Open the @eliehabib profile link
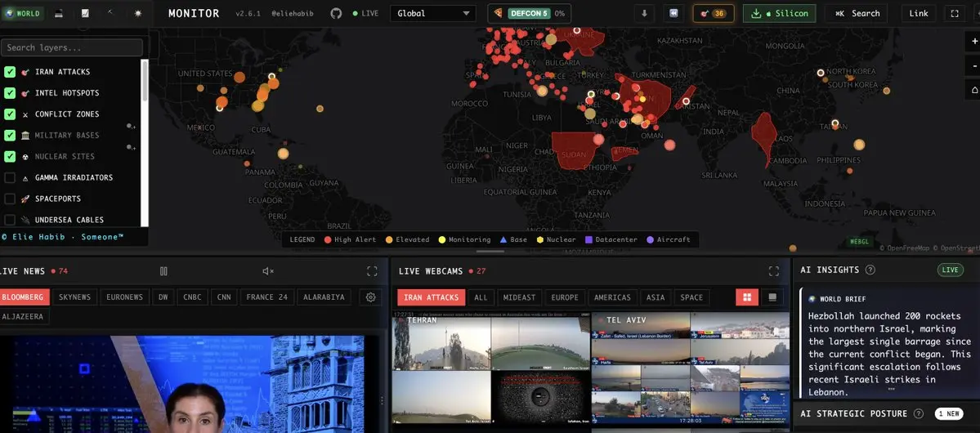 click(x=292, y=13)
